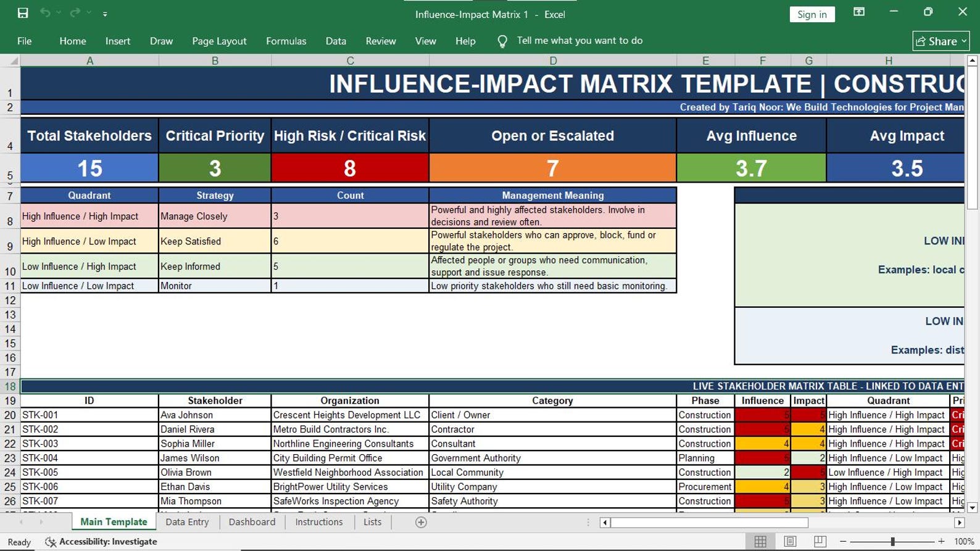Open the Review ribbon tab
This screenshot has height=551, width=980.
(381, 41)
